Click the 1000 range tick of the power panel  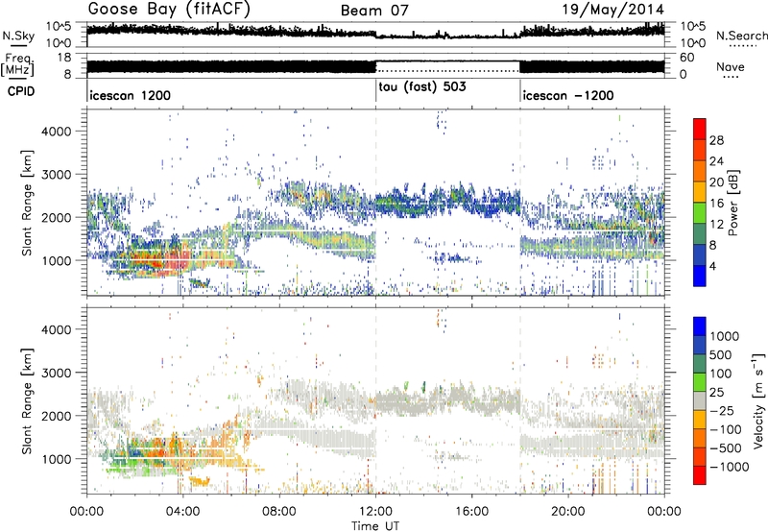(x=57, y=260)
